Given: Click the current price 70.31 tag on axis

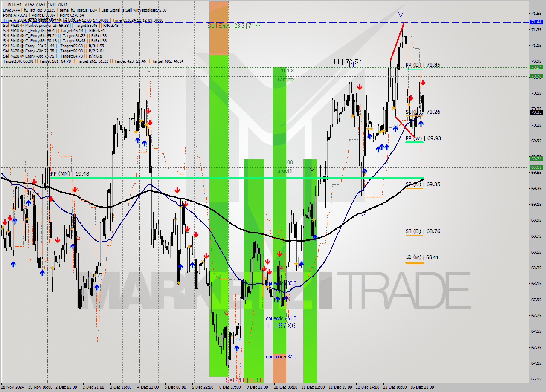Looking at the screenshot, I should (536, 112).
